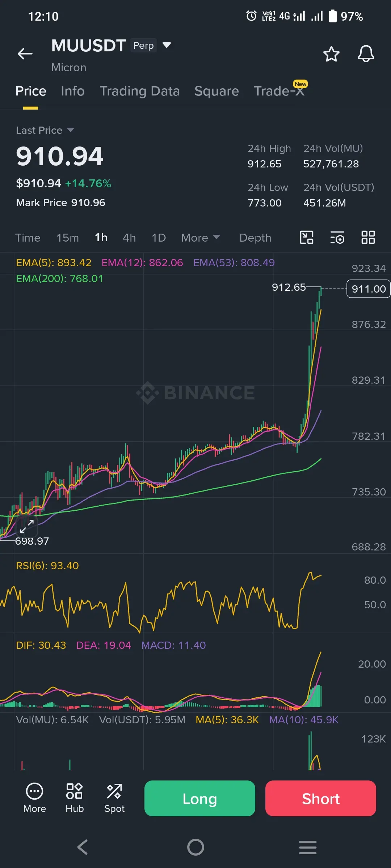Expand the Last Price type dropdown
The width and height of the screenshot is (391, 868).
(71, 130)
